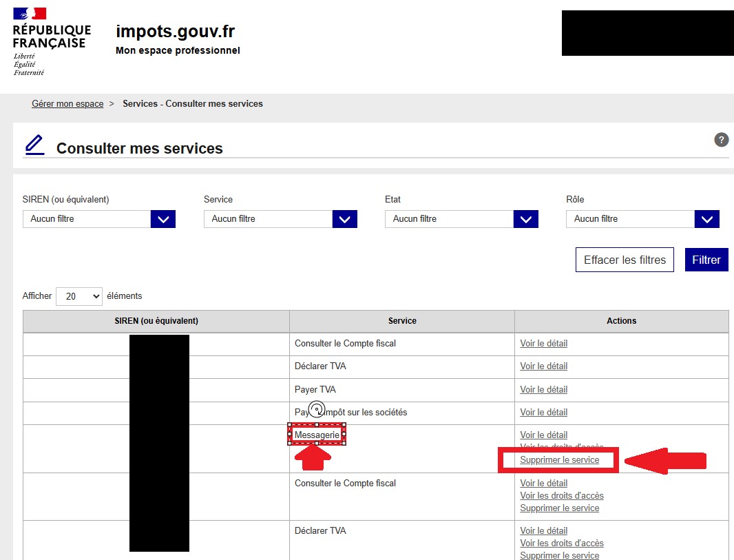Open Voir le détail for Payer TVA
This screenshot has width=734, height=560.
[x=543, y=389]
